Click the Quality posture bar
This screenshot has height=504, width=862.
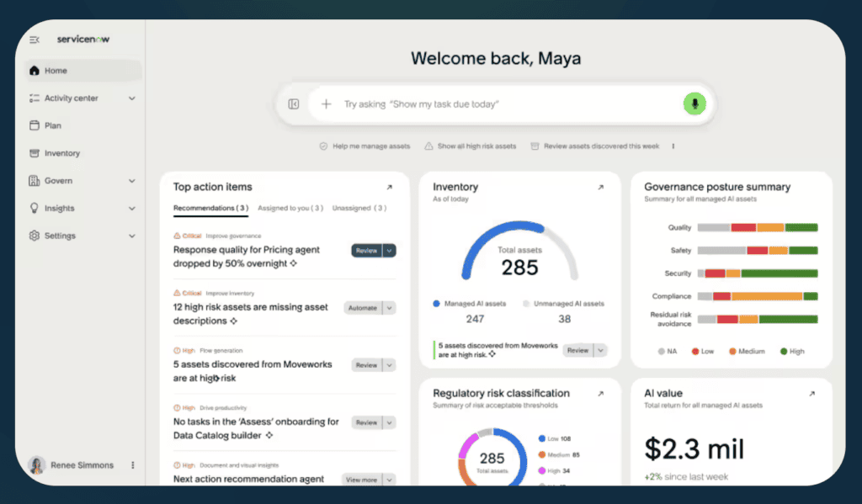coord(758,227)
